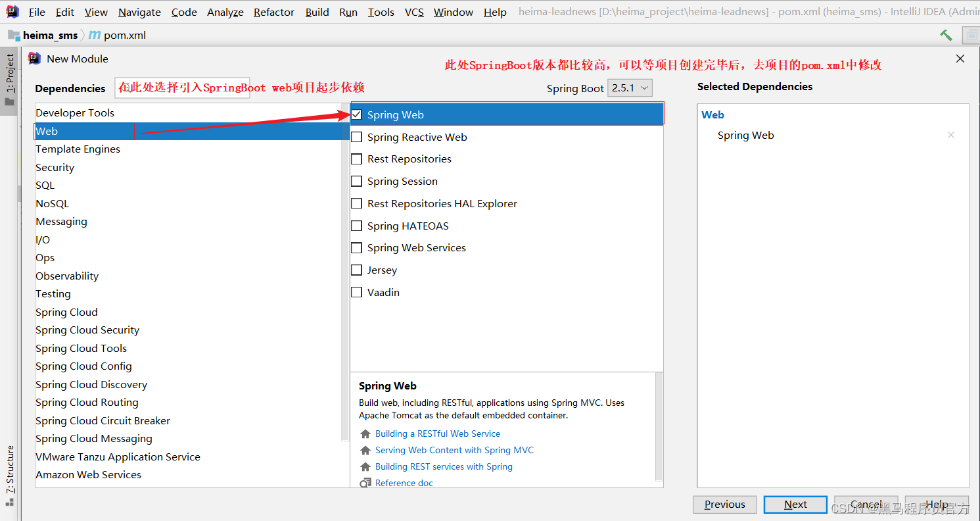Click home icon beside Building a RESTful Web Service

pyautogui.click(x=365, y=434)
